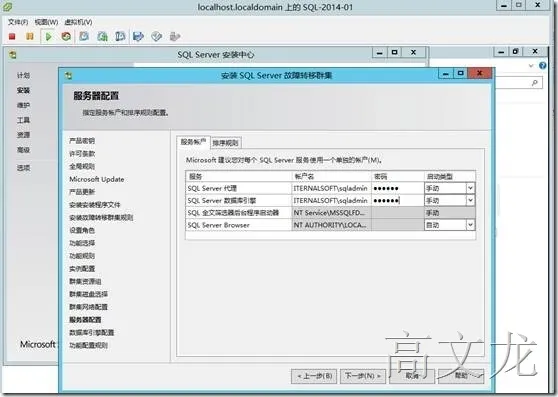Switch to the 服务帐户 tab
Image resolution: width=558 pixels, height=397 pixels.
(x=193, y=142)
